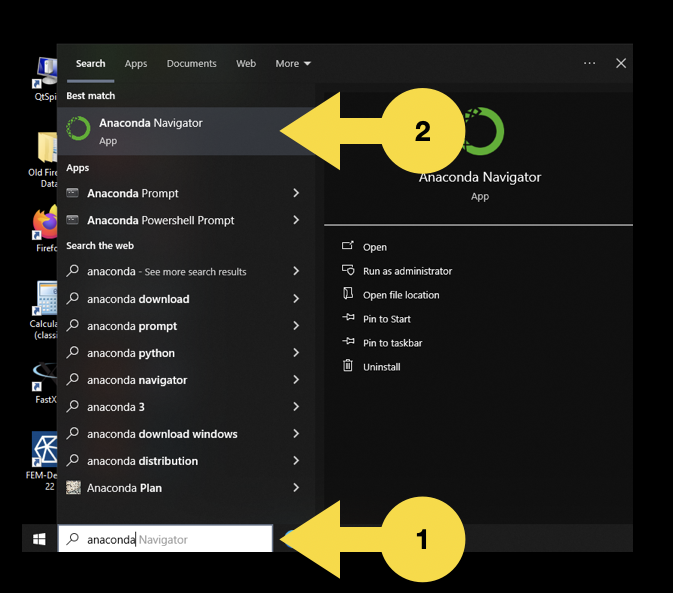Expand arrow for 'anaconda 3' suggestion
673x593 pixels.
[296, 406]
